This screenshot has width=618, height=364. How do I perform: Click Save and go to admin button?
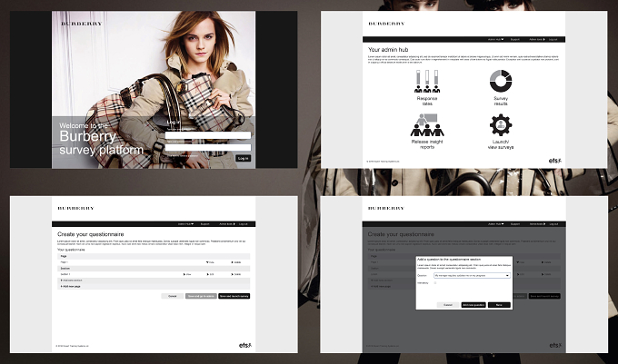[x=201, y=296]
